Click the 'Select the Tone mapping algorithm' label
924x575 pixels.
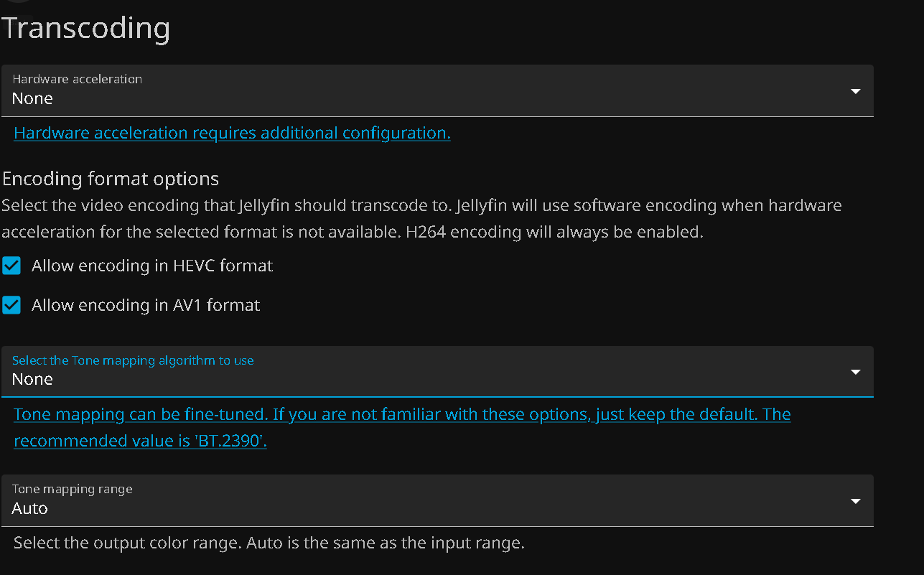coord(133,360)
